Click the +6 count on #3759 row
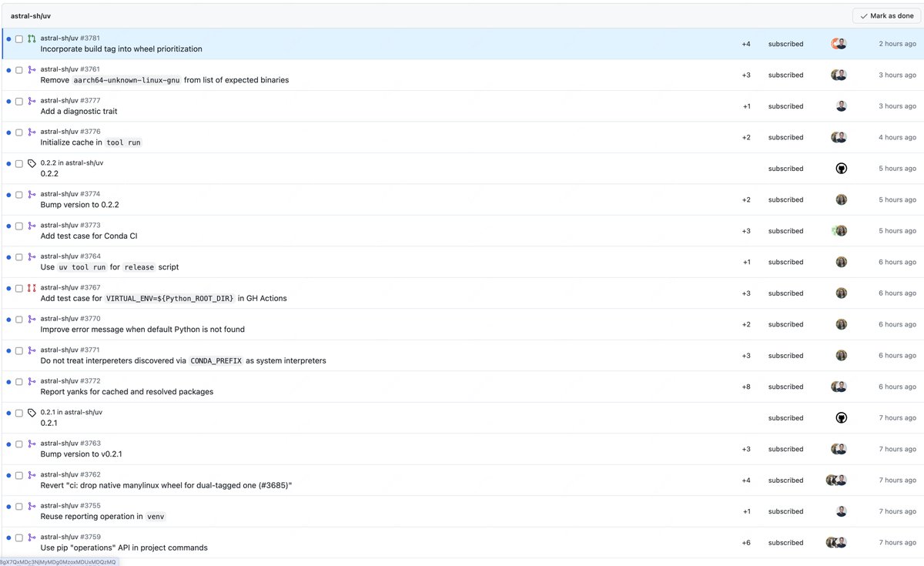Image resolution: width=924 pixels, height=566 pixels. tap(746, 543)
